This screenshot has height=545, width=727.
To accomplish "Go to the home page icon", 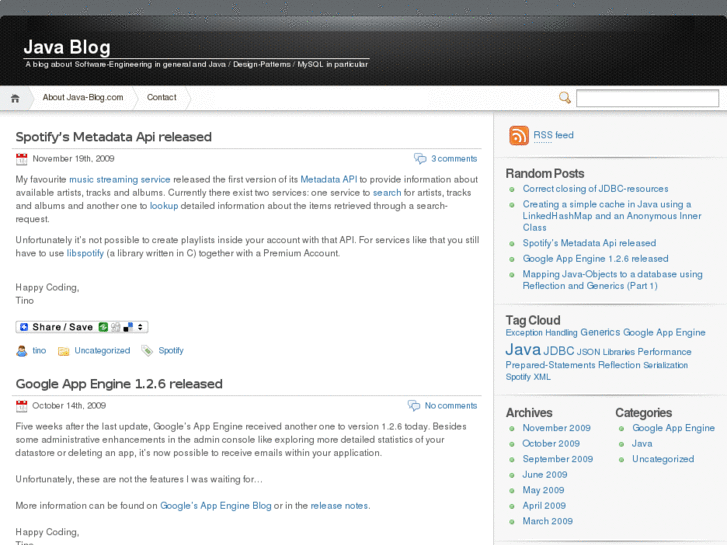I will click(x=15, y=98).
